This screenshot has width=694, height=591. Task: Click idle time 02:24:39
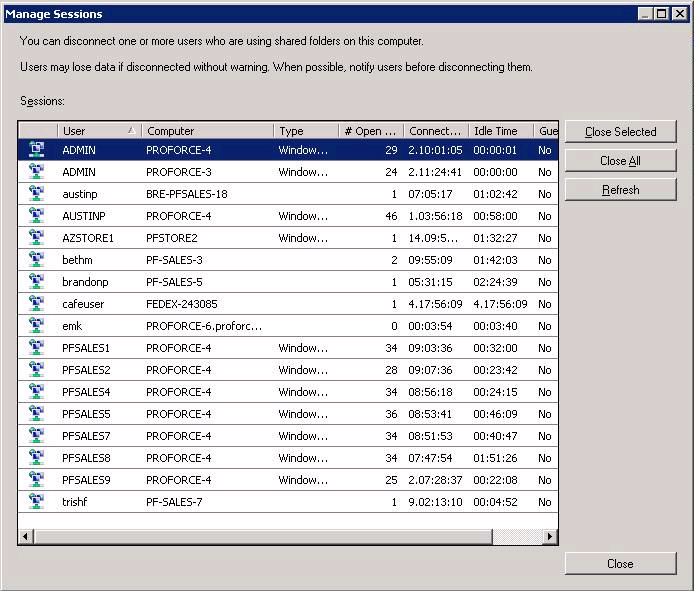point(495,282)
